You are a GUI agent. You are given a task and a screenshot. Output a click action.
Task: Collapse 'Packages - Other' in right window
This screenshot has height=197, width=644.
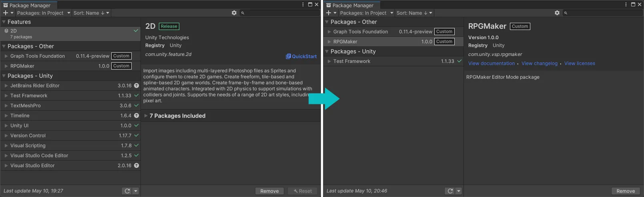327,22
